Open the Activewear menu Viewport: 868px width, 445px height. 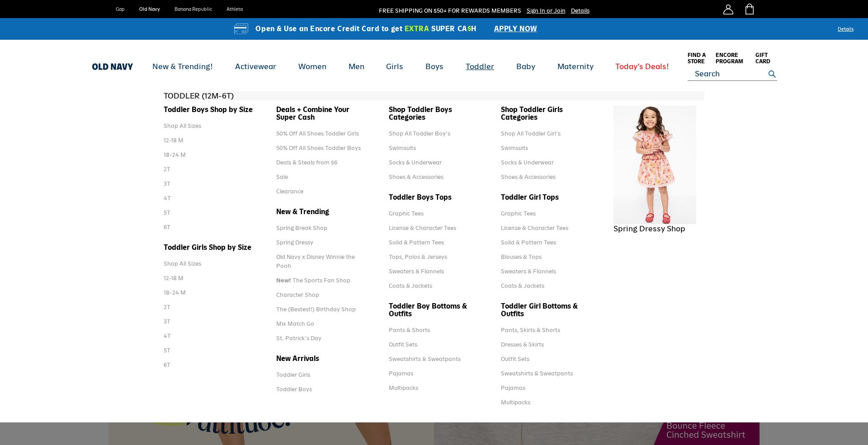pyautogui.click(x=255, y=66)
